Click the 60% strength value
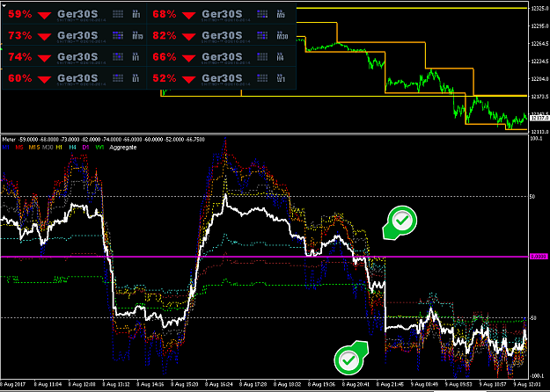Image resolution: width=550 pixels, height=392 pixels. (x=20, y=78)
